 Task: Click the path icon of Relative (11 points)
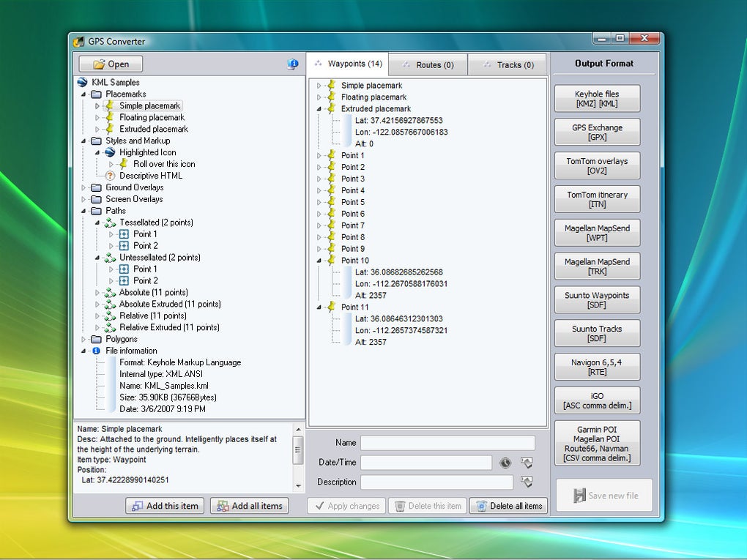pyautogui.click(x=110, y=316)
